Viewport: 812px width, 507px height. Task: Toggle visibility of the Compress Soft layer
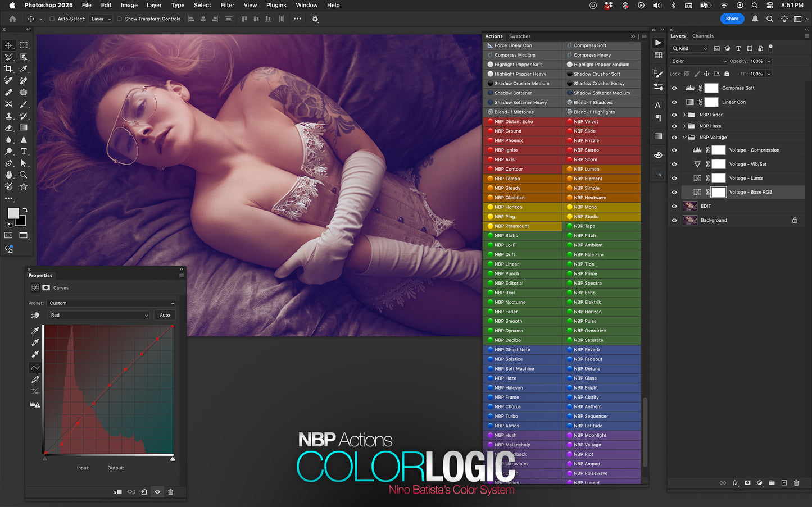(674, 88)
